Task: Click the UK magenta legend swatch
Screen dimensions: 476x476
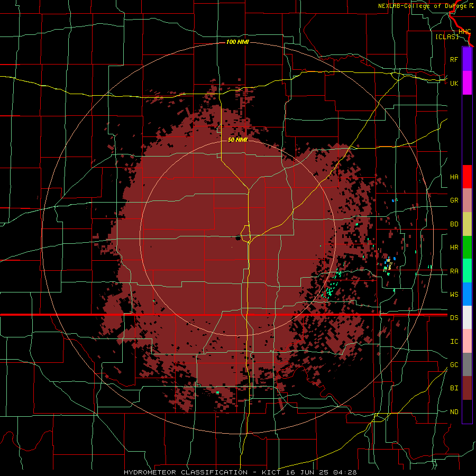Action: [x=467, y=83]
